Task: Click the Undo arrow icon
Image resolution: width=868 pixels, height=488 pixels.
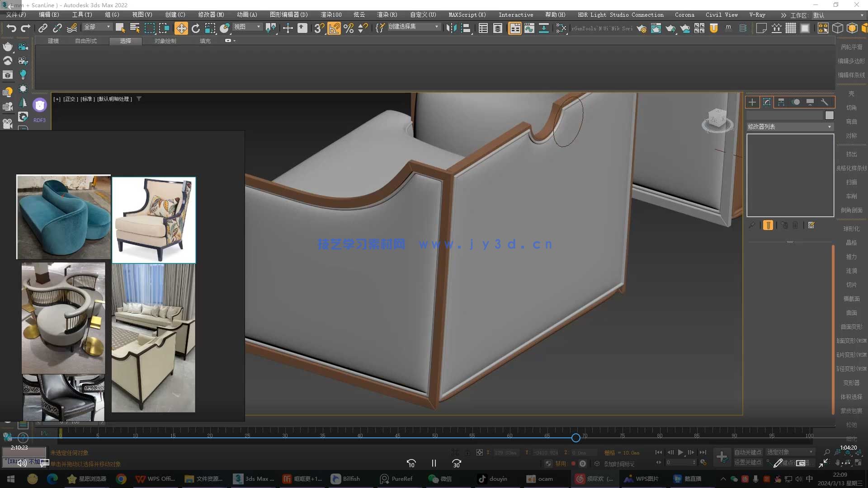Action: pos(11,28)
